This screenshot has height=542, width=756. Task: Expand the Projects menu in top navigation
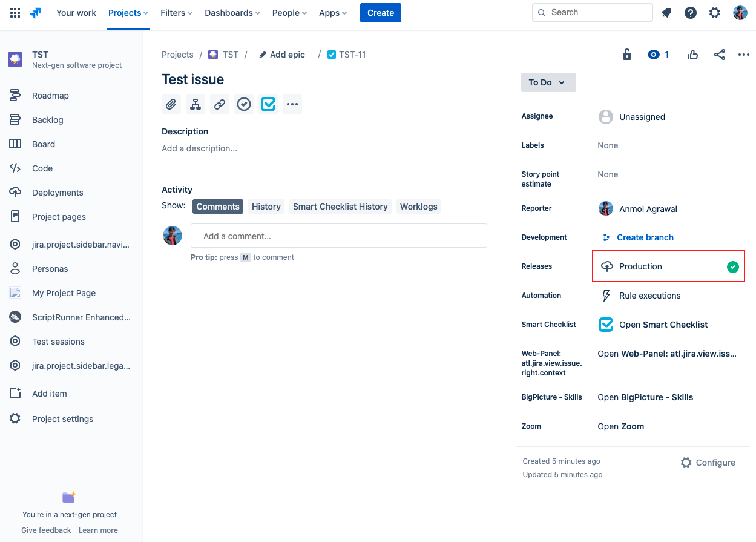[x=128, y=13]
